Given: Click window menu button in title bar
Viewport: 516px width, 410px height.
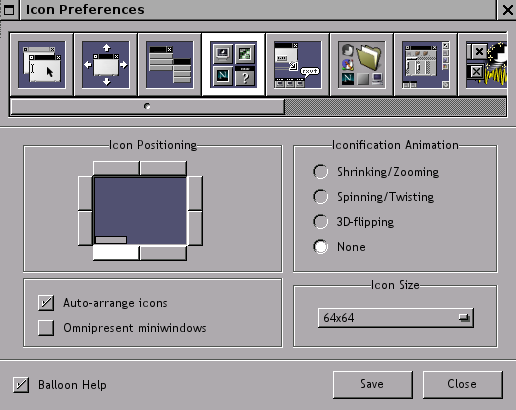Looking at the screenshot, I should point(9,10).
